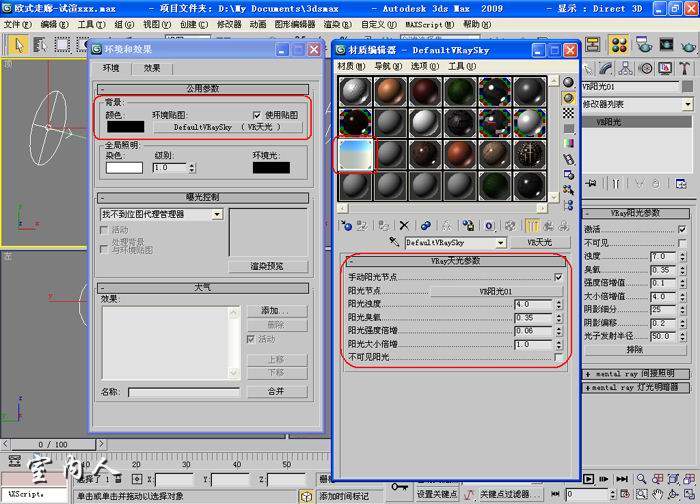Open the exposure control type dropdown
Screen dimensions: 700x504
point(160,214)
